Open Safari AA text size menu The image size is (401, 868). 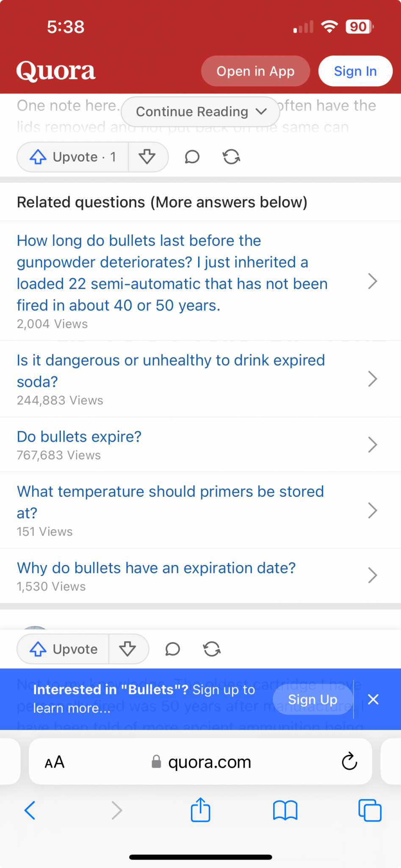click(55, 762)
